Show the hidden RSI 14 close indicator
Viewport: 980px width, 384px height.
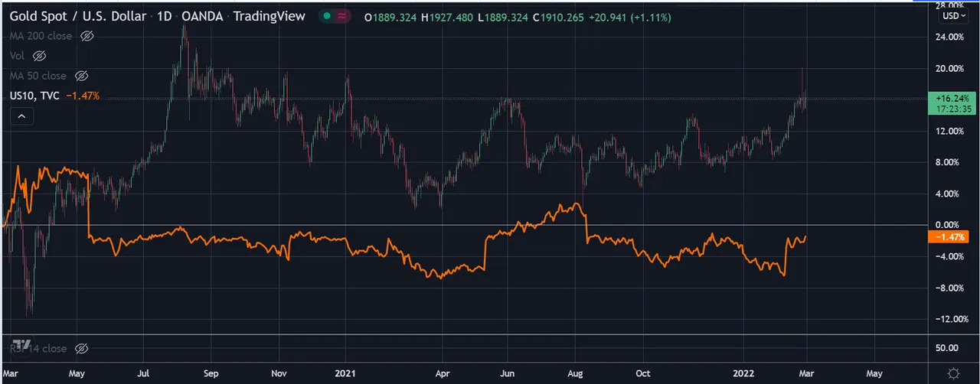pyautogui.click(x=81, y=348)
